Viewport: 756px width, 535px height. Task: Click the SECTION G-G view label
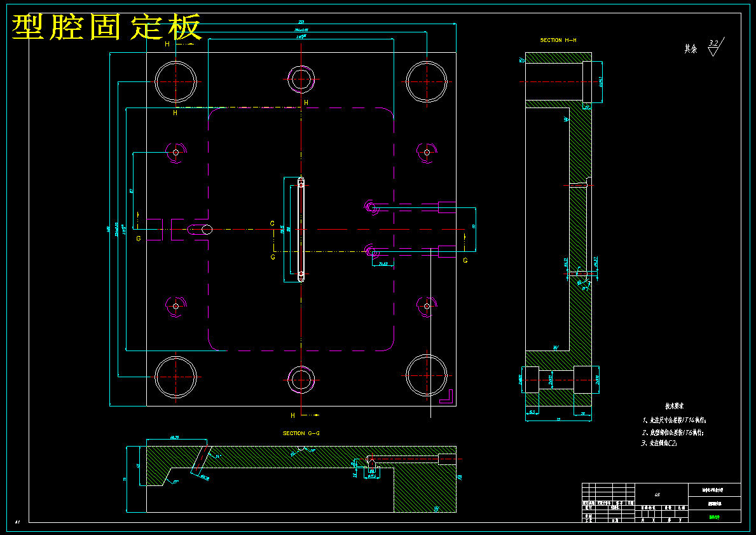point(301,433)
